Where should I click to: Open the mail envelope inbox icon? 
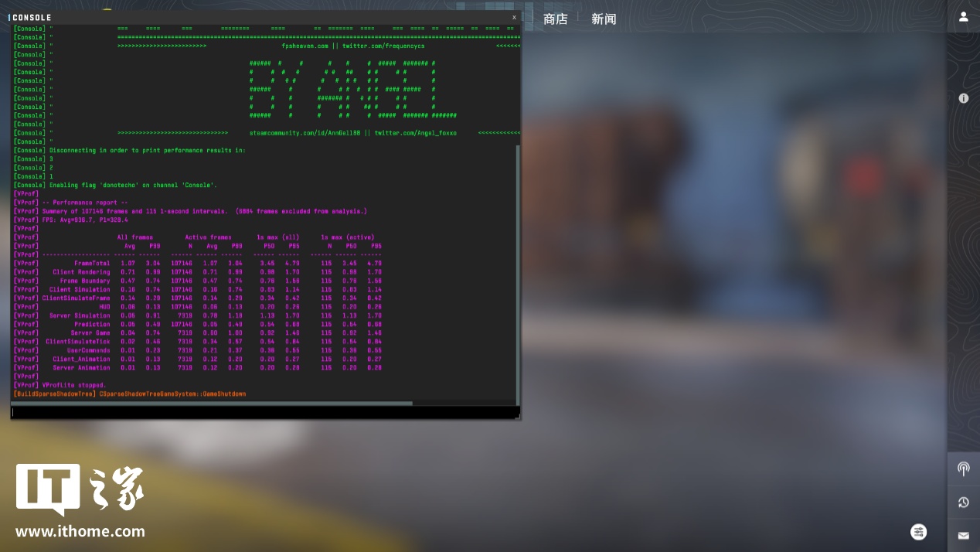point(963,535)
